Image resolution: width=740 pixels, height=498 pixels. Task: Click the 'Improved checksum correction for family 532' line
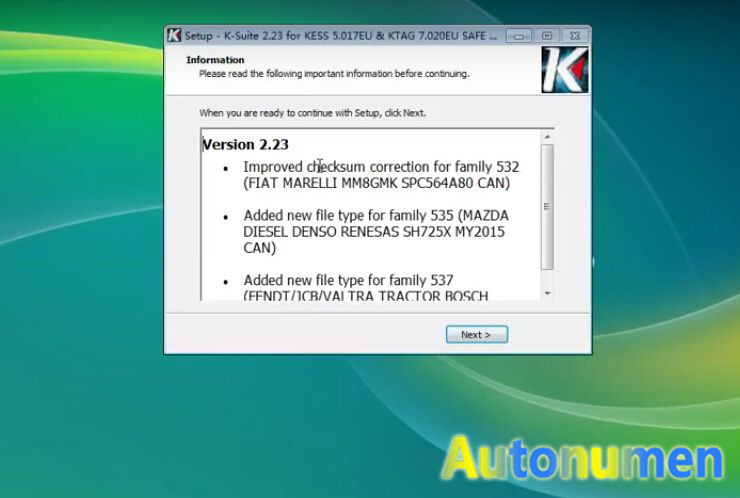tap(381, 167)
